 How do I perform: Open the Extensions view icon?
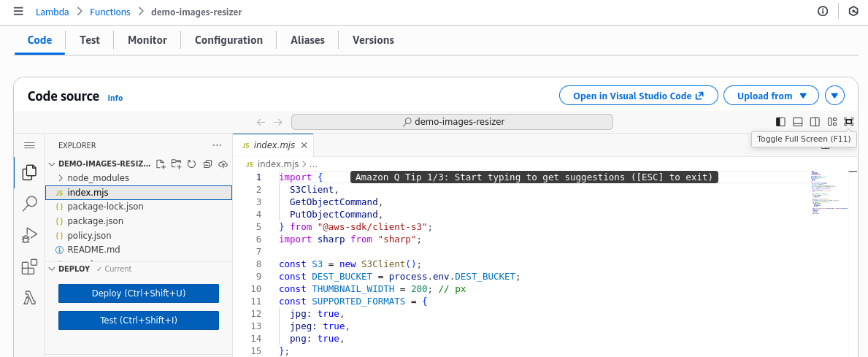click(29, 267)
